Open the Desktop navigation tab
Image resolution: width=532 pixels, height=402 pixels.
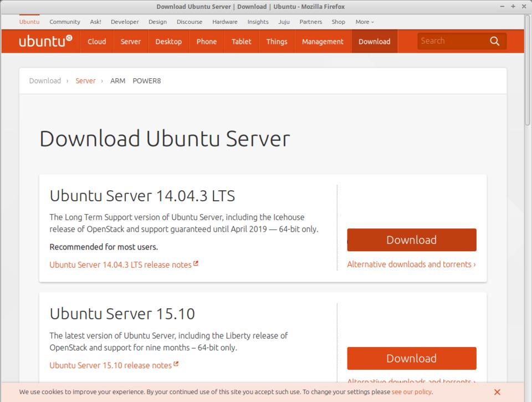tap(168, 42)
